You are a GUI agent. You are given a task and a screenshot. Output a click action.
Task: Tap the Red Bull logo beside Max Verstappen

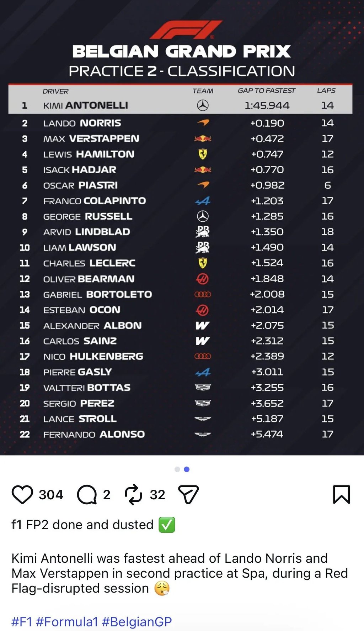click(x=203, y=138)
